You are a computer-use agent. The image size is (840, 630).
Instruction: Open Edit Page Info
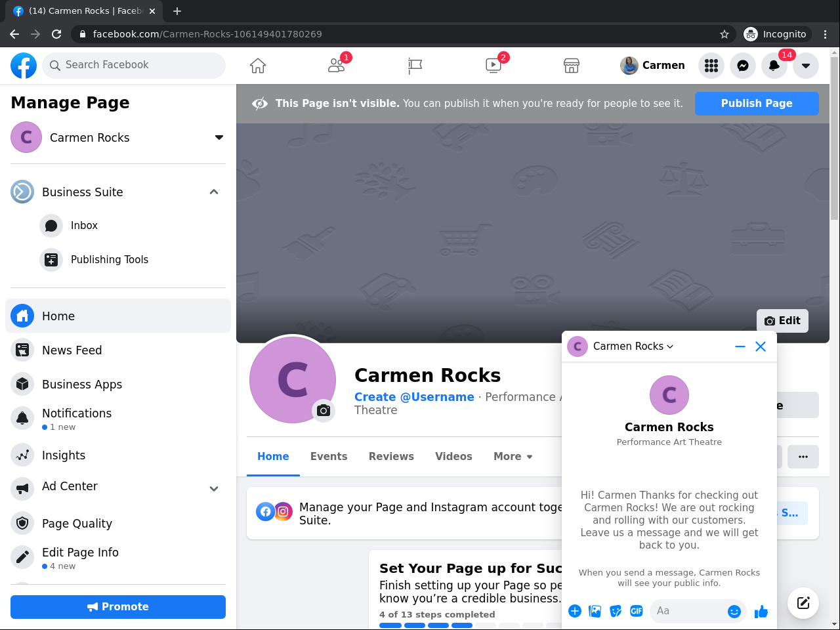[x=118, y=558]
